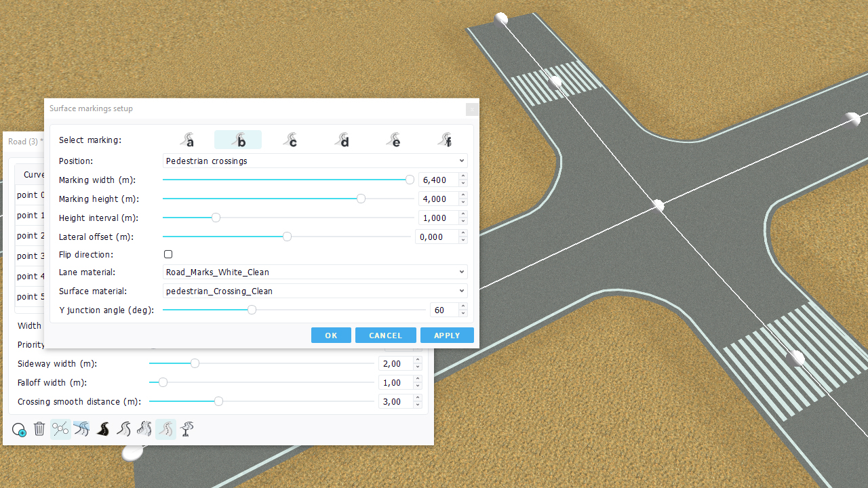Image resolution: width=868 pixels, height=488 pixels.
Task: Select marking slot a
Action: (188, 140)
